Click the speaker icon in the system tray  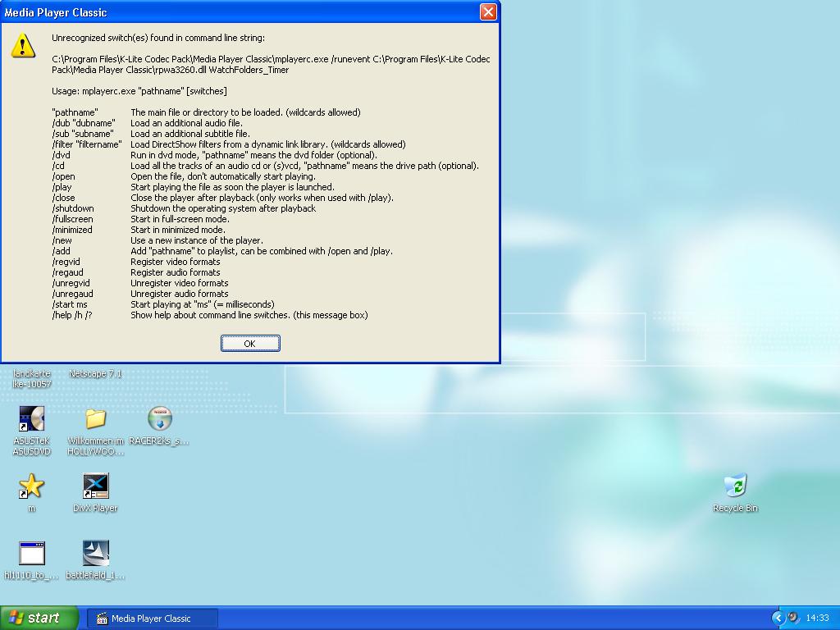tap(793, 618)
